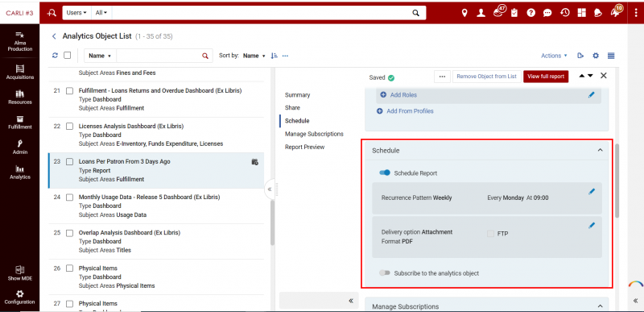Open Analytics in the left sidebar
644x312 pixels.
click(20, 173)
